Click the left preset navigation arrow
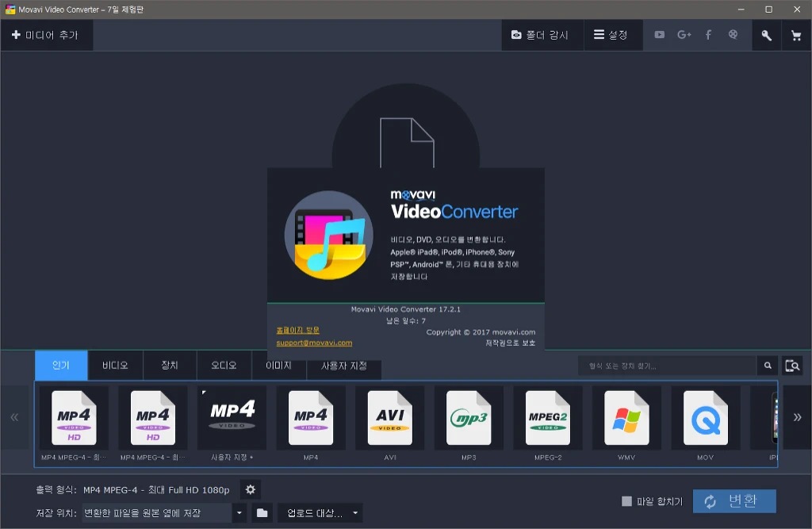Screen dimensions: 812x529 point(14,417)
